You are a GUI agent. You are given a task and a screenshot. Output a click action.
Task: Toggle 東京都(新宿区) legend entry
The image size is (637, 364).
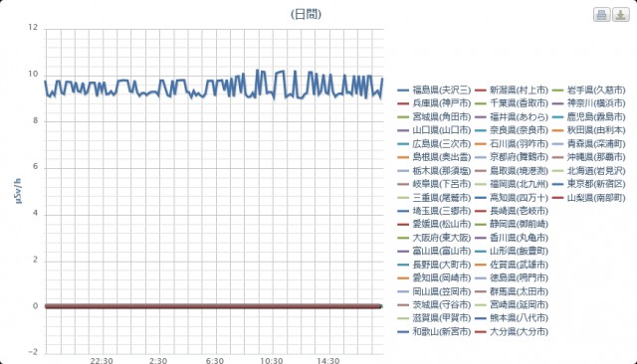click(588, 184)
